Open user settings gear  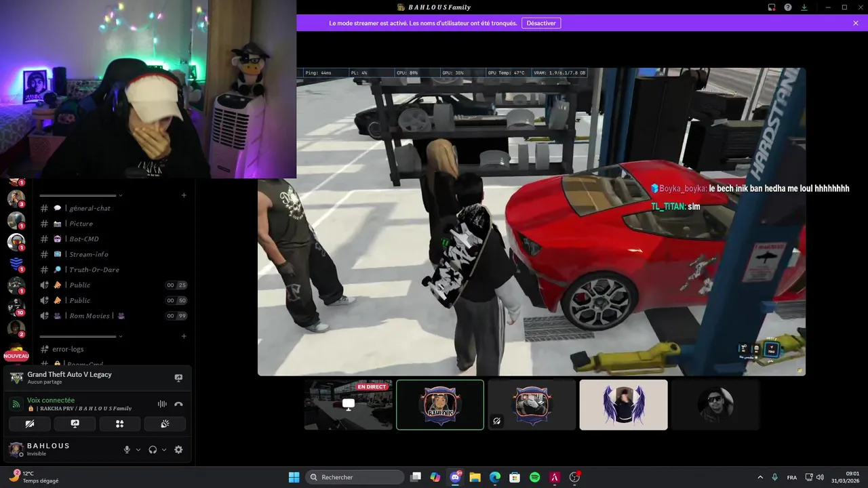tap(178, 449)
